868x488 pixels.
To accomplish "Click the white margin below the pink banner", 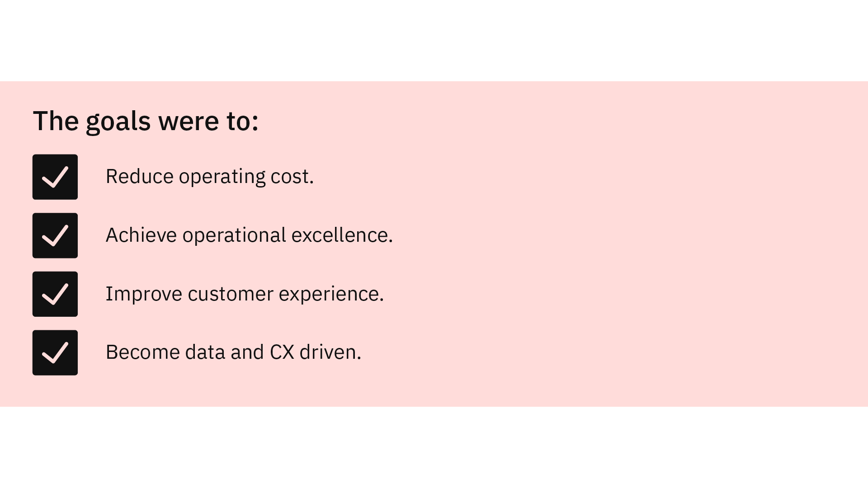I will pos(434,447).
